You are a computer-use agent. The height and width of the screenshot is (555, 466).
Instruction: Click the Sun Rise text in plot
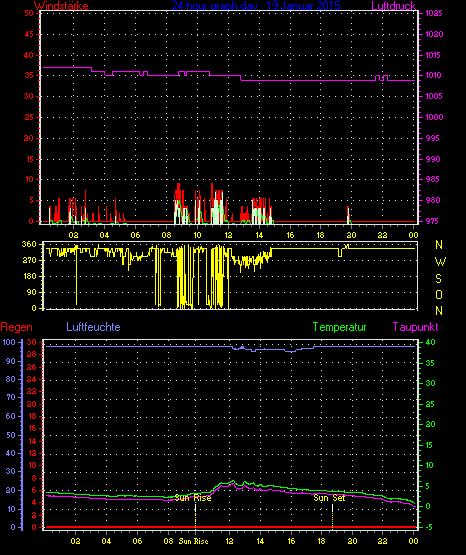[193, 498]
